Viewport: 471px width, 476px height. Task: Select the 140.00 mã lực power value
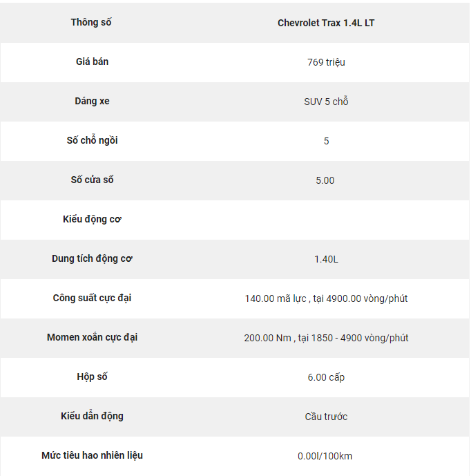click(x=326, y=298)
